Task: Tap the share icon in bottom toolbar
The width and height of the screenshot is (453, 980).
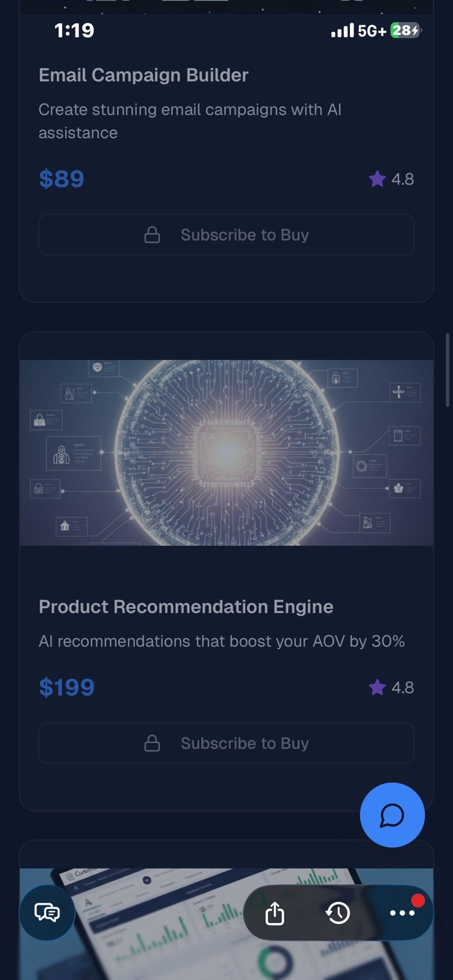Action: coord(275,913)
